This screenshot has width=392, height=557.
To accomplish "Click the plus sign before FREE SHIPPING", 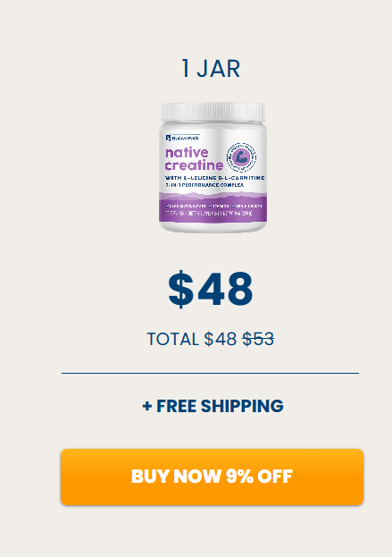I will (x=147, y=407).
